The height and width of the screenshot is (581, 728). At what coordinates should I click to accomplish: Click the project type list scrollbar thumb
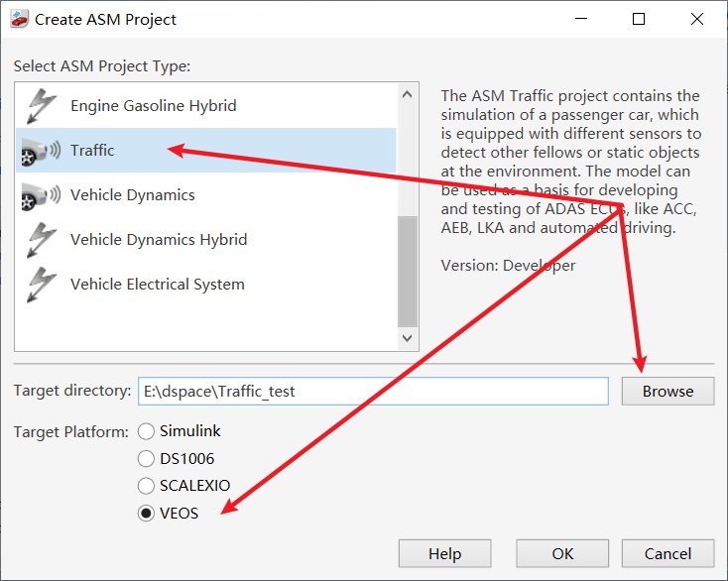click(x=408, y=272)
